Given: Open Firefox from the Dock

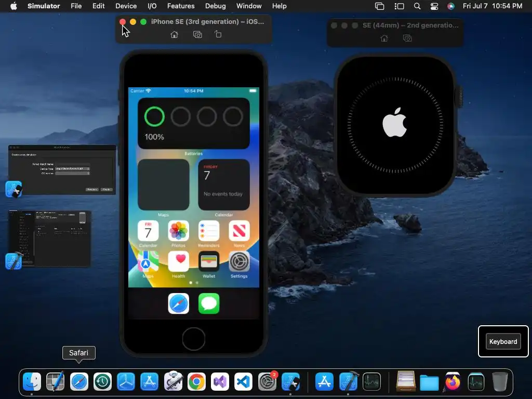Looking at the screenshot, I should click(x=453, y=382).
